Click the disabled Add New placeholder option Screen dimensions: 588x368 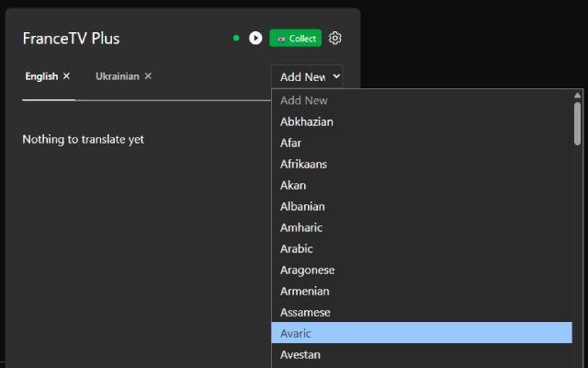422,100
